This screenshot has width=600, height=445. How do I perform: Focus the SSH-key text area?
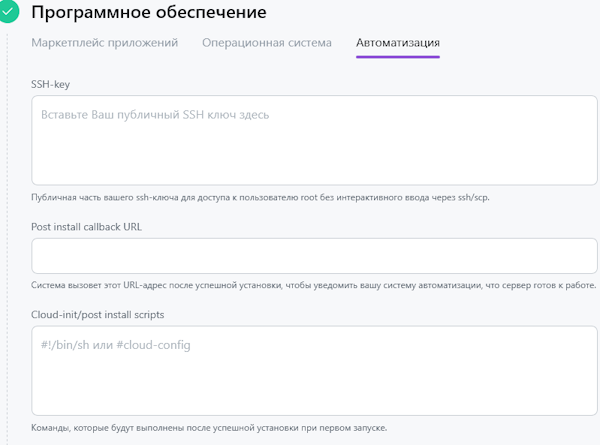point(312,150)
